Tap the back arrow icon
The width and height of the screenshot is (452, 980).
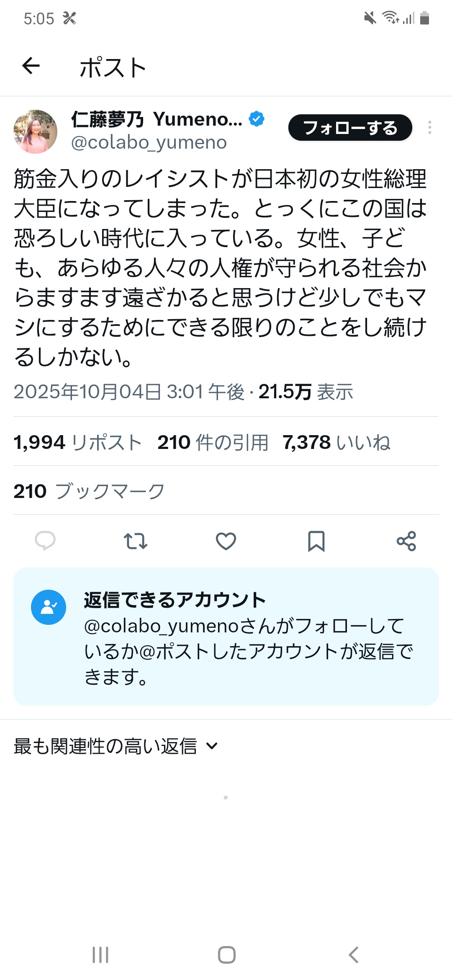click(31, 66)
